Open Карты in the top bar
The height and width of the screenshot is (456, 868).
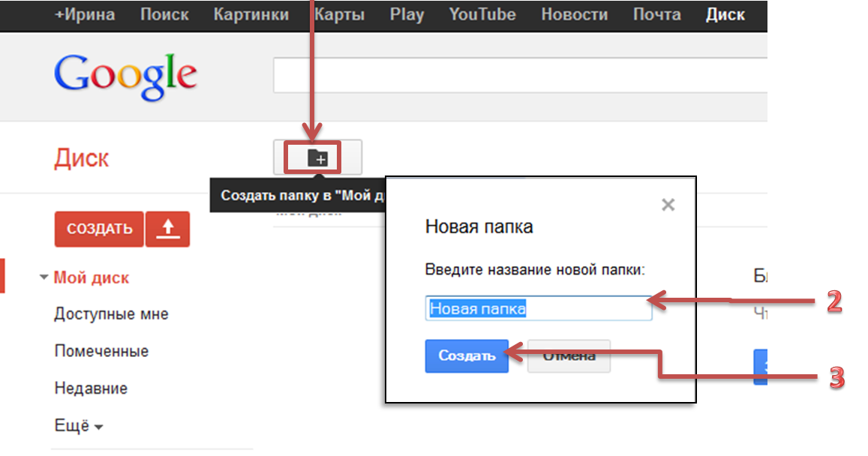pyautogui.click(x=339, y=14)
